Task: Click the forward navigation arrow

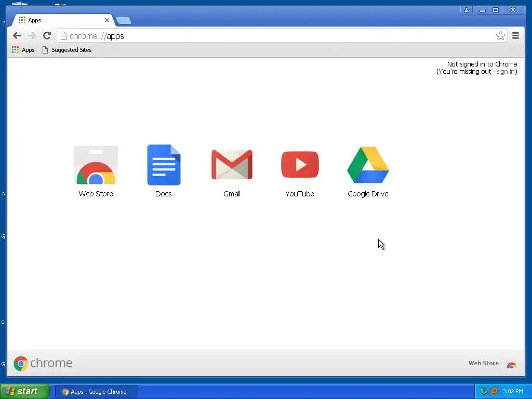Action: 32,36
